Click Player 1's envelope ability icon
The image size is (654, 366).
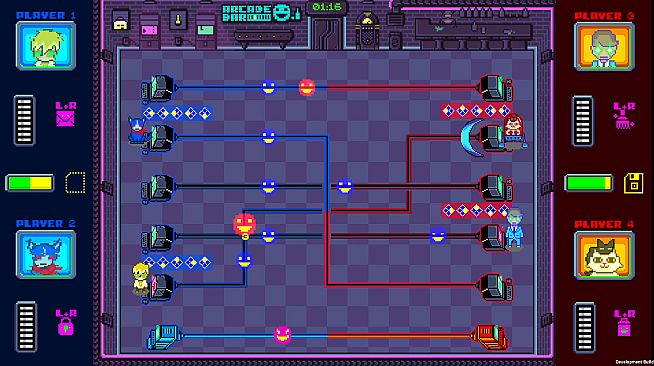(65, 119)
